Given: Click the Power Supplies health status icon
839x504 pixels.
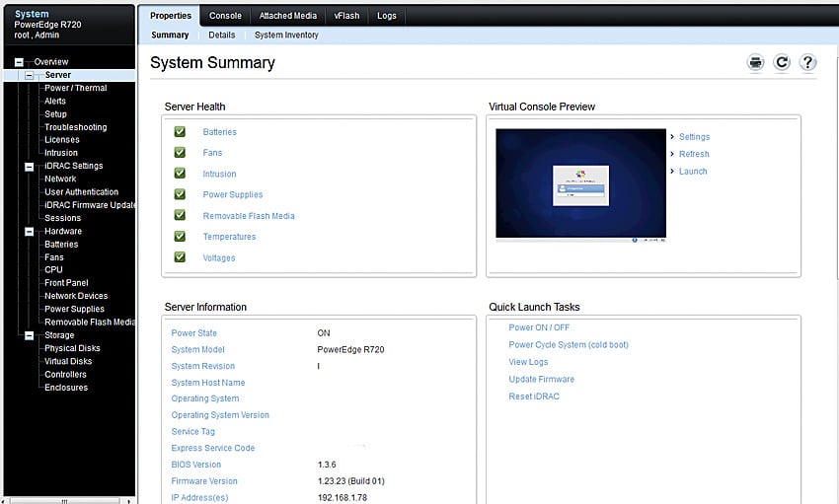Looking at the screenshot, I should click(180, 194).
